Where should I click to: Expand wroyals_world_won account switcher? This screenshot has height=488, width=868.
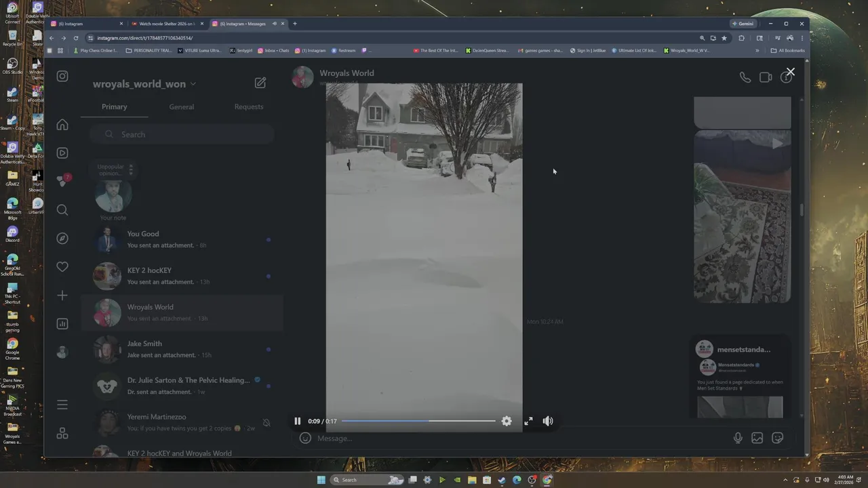click(x=144, y=84)
